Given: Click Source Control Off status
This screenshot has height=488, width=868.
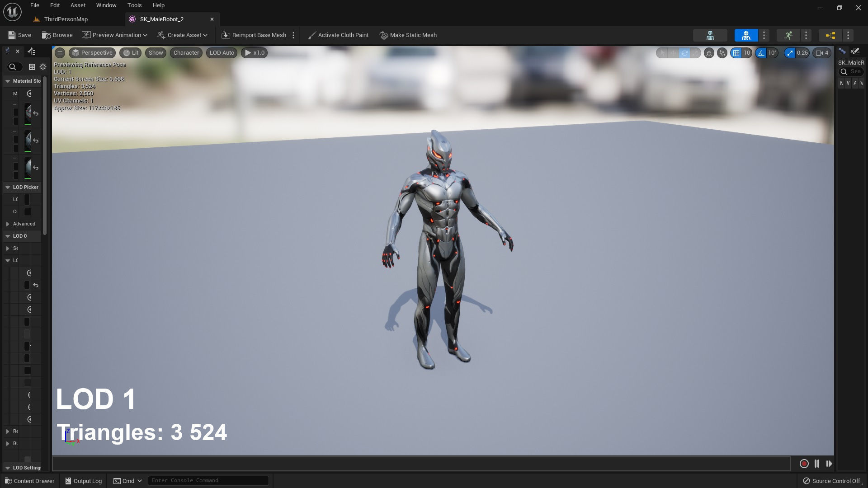Looking at the screenshot, I should (831, 481).
